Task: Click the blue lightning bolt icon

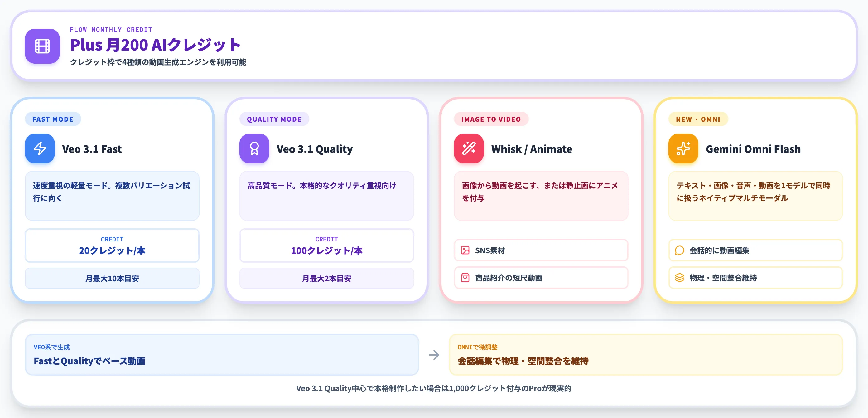Action: pos(40,149)
